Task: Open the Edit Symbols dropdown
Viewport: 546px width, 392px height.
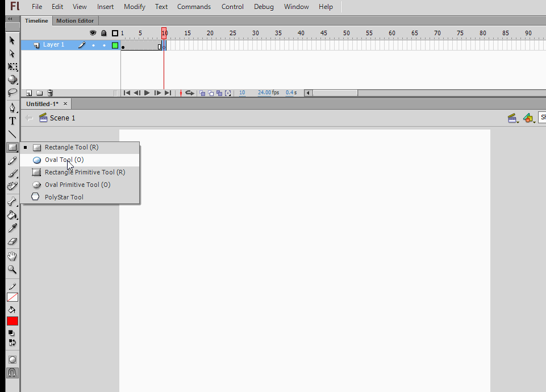Action: tap(529, 118)
